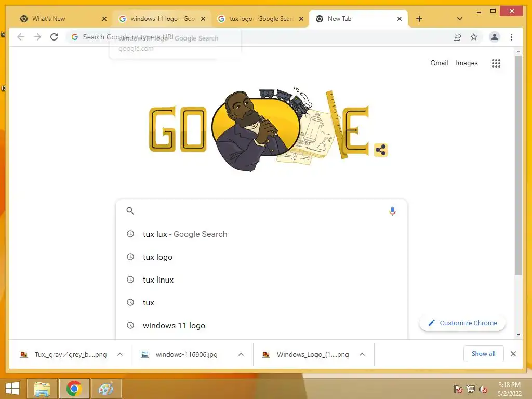The image size is (532, 399).
Task: Expand options for windows-116906.jpg download
Action: coord(241,354)
